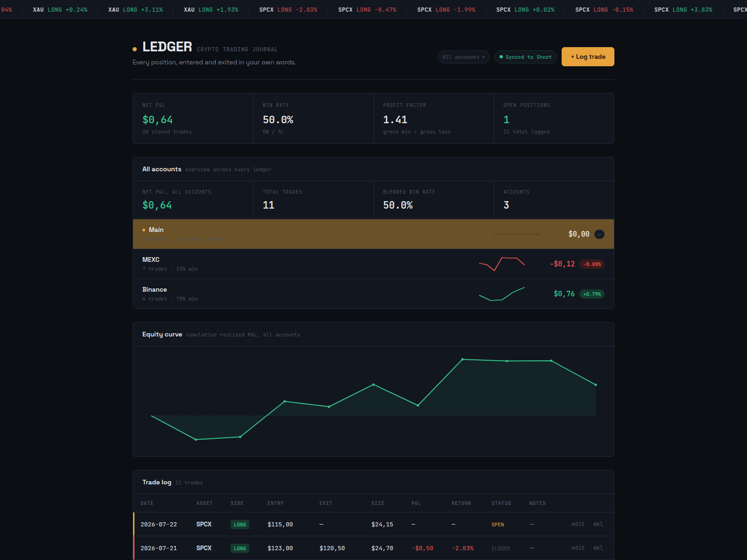This screenshot has height=560, width=747.
Task: Click the dash icon in Main row
Action: point(599,234)
